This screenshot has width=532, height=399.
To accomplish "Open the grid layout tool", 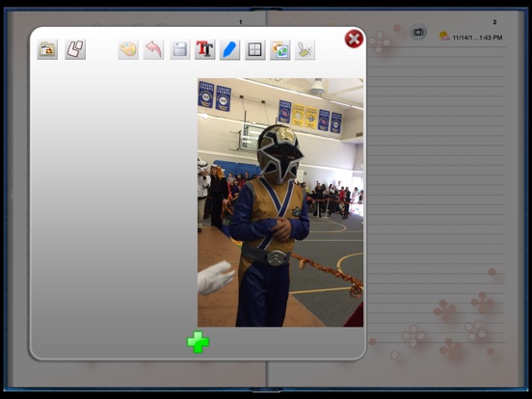I will click(254, 49).
